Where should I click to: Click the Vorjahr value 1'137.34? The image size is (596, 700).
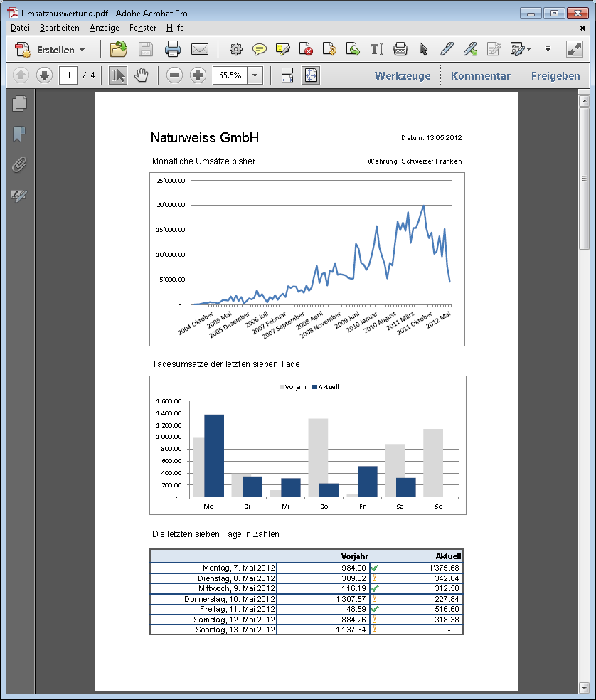point(351,630)
